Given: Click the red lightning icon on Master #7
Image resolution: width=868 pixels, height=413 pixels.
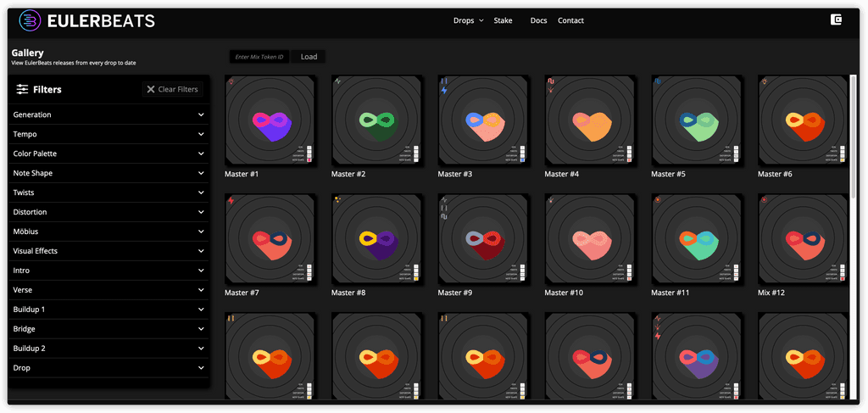Looking at the screenshot, I should (231, 201).
